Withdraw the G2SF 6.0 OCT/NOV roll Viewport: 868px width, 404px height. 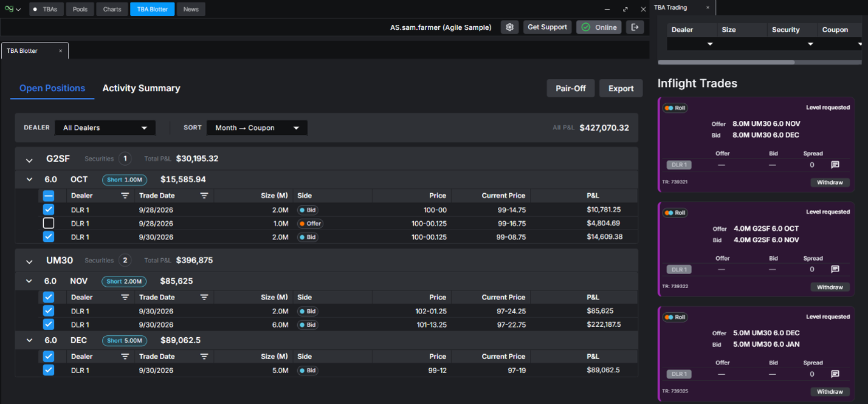pyautogui.click(x=830, y=287)
